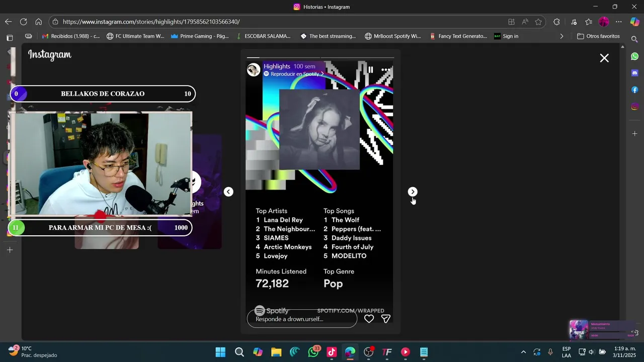This screenshot has width=644, height=362.
Task: Open the vertical tabs panel icon
Action: (x=10, y=37)
